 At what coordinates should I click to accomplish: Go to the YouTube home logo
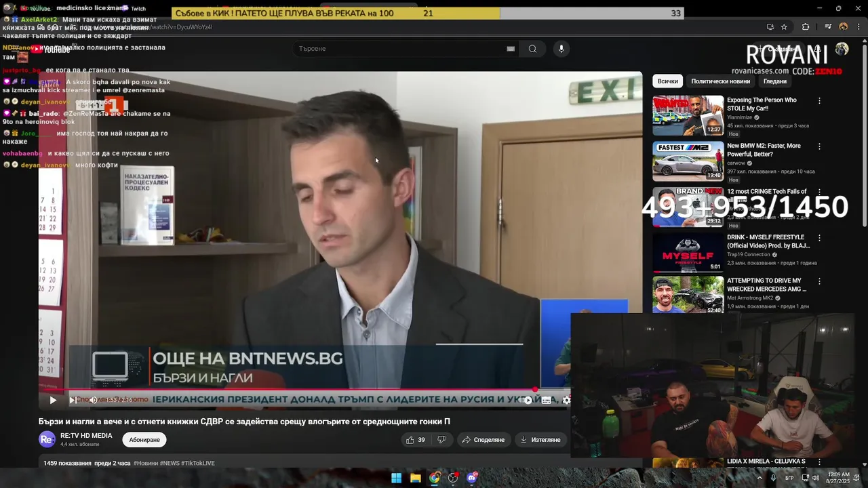[x=50, y=49]
